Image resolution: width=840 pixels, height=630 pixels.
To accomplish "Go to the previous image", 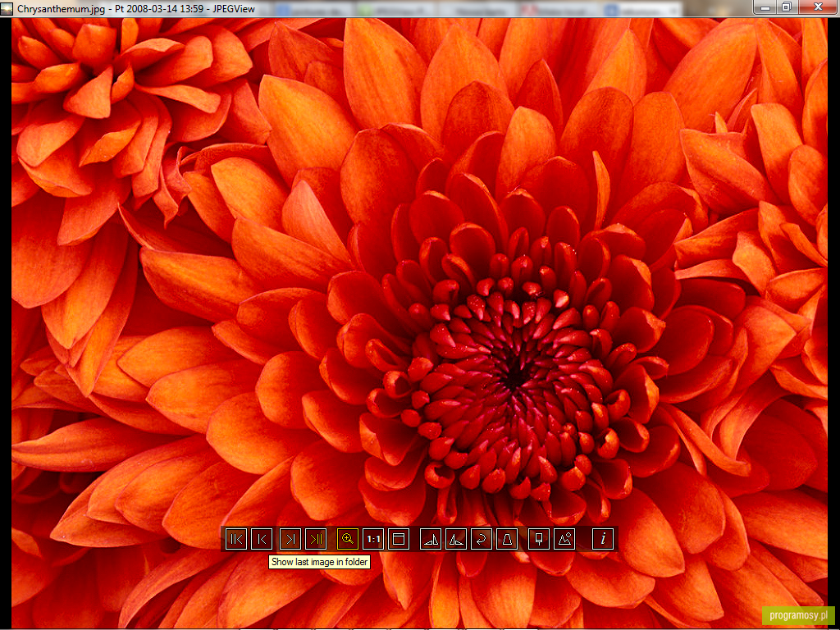I will click(262, 539).
